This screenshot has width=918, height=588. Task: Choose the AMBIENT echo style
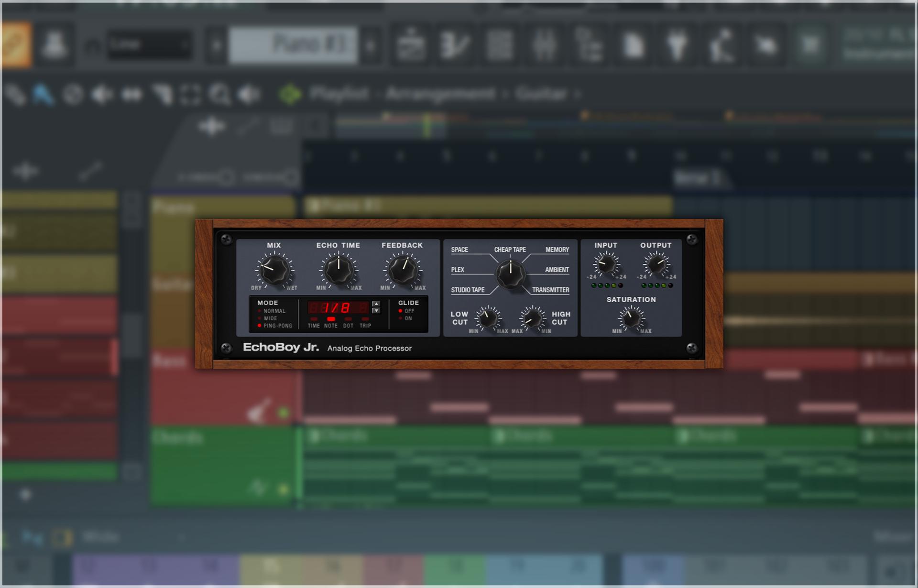tap(557, 270)
